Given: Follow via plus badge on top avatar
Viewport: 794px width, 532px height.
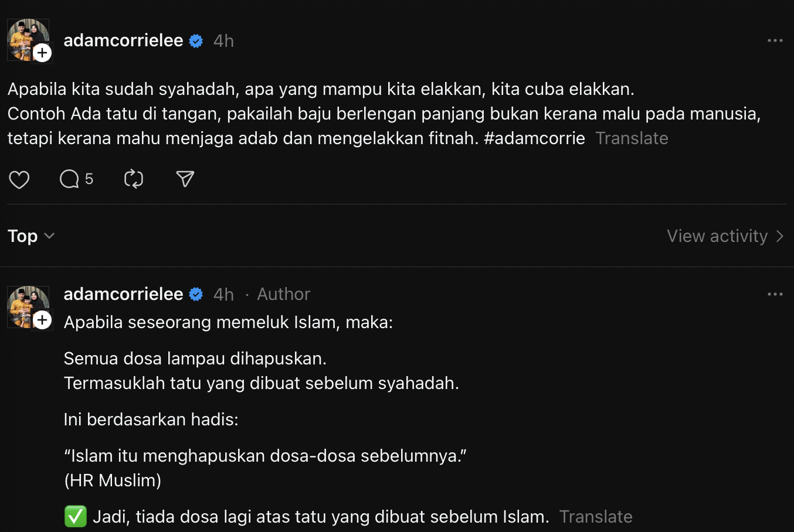Looking at the screenshot, I should [42, 53].
